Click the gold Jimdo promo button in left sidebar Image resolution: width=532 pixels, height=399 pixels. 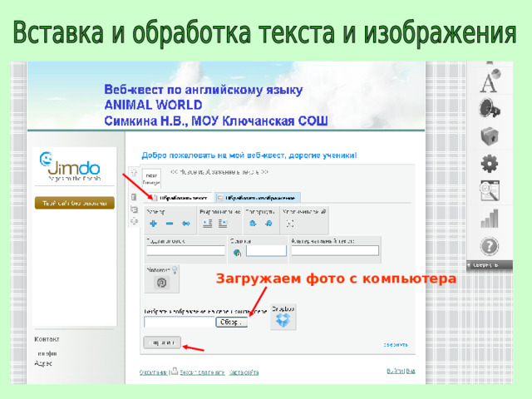tap(75, 203)
